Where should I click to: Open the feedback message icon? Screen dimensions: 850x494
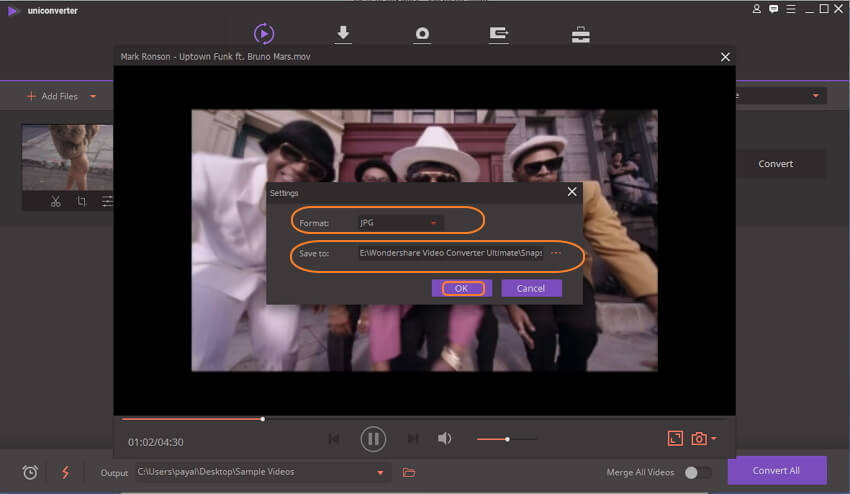pyautogui.click(x=774, y=9)
